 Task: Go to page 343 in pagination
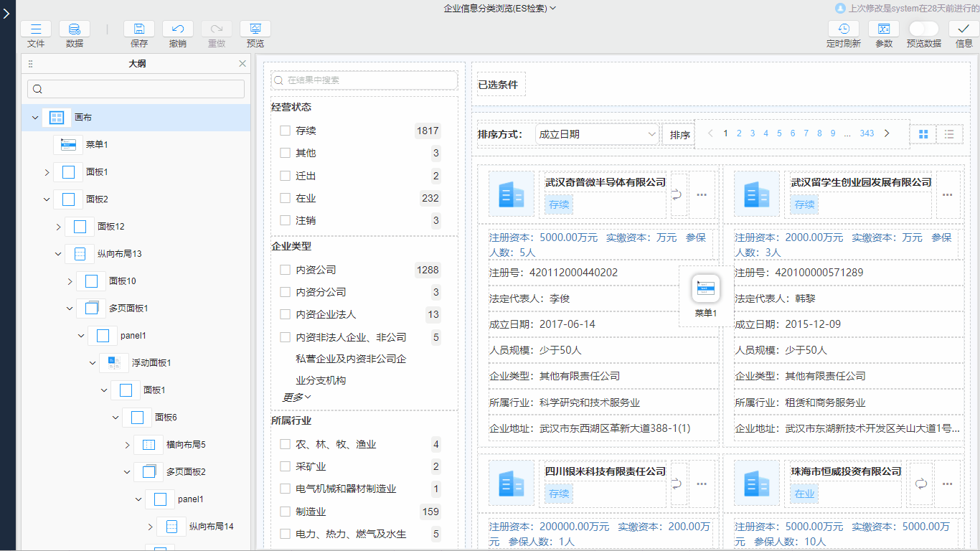[867, 133]
